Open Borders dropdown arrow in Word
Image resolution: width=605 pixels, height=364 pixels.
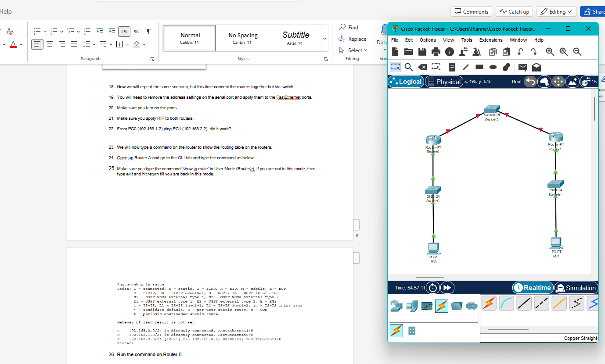[x=127, y=44]
